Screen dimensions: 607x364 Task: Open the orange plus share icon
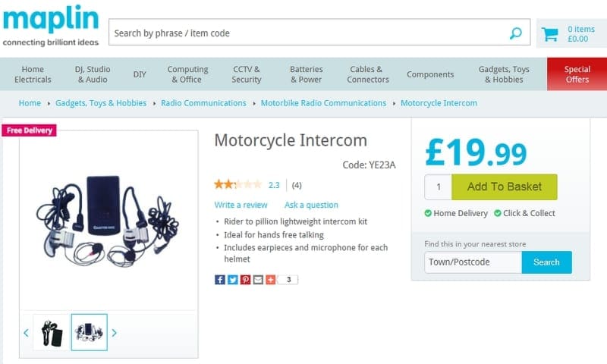271,279
